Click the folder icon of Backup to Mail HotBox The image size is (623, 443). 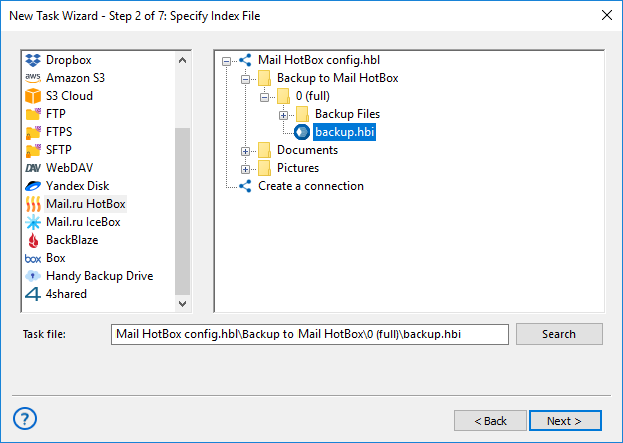[264, 78]
